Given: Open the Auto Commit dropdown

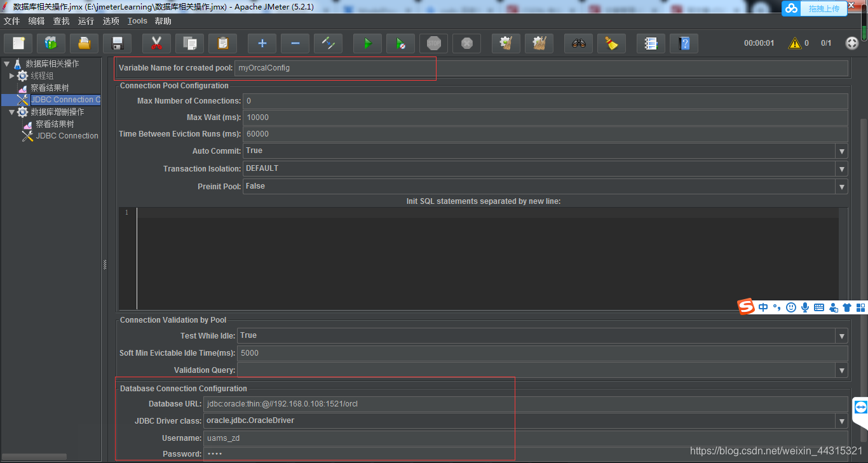Looking at the screenshot, I should click(842, 151).
